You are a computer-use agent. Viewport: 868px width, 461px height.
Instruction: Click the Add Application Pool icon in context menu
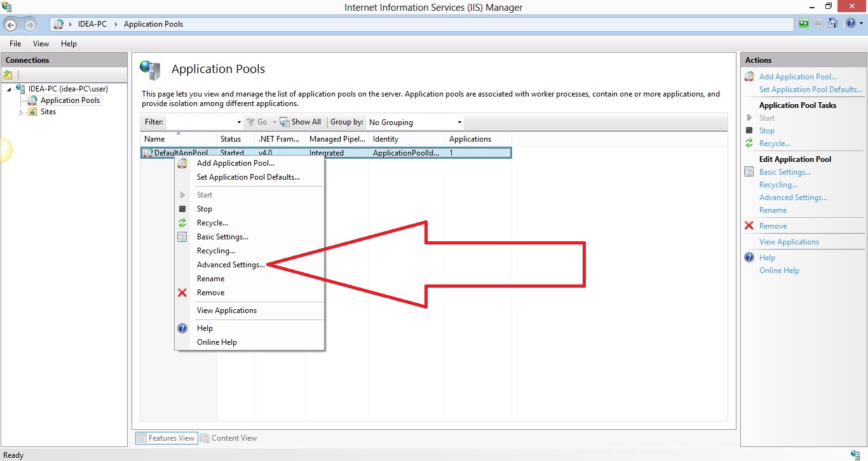182,163
